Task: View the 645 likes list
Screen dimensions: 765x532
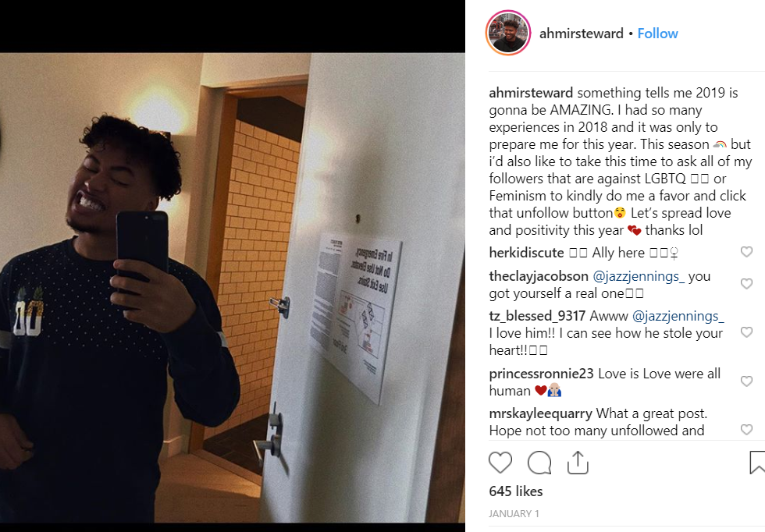Action: pyautogui.click(x=516, y=491)
